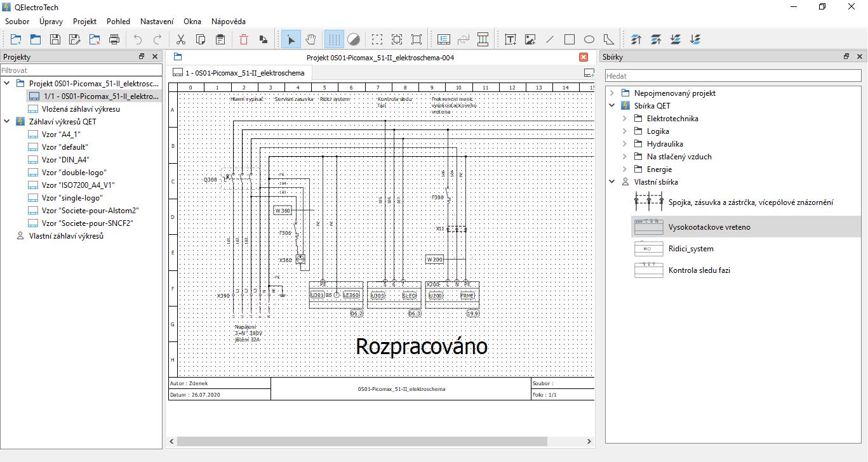Expand the Nepojmenovaný projekt node
This screenshot has width=868, height=462.
(611, 93)
